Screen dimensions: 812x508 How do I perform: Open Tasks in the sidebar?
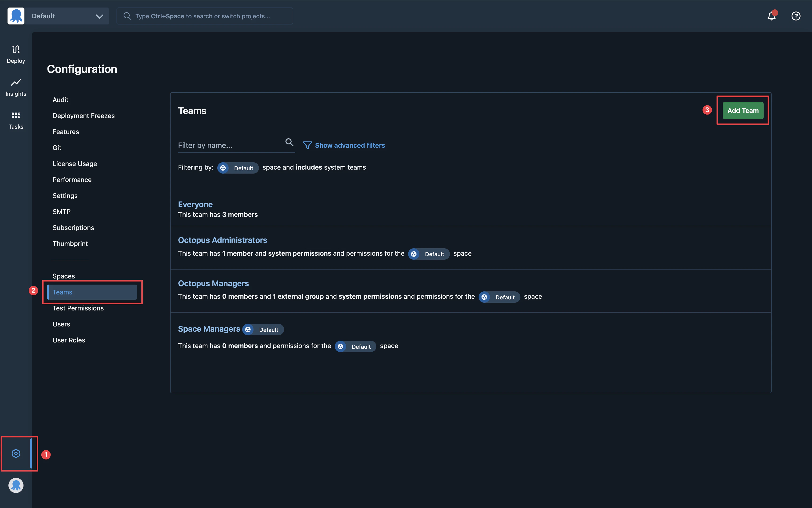point(16,120)
